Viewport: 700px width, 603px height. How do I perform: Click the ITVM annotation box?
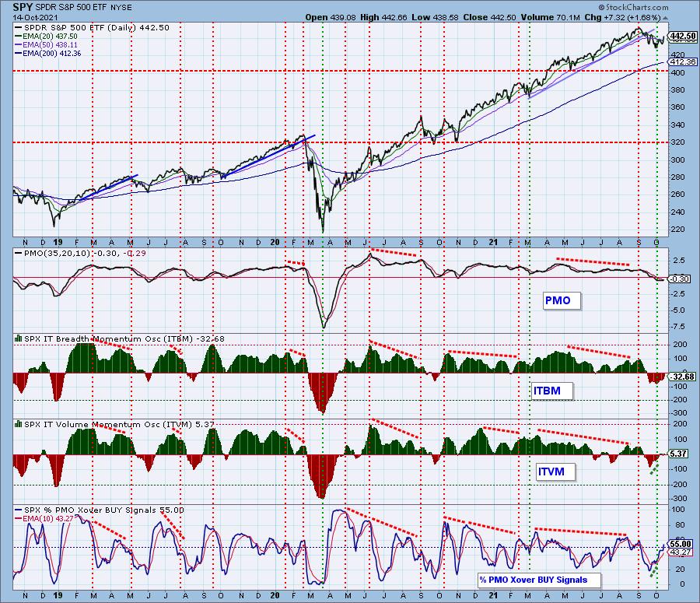click(555, 472)
